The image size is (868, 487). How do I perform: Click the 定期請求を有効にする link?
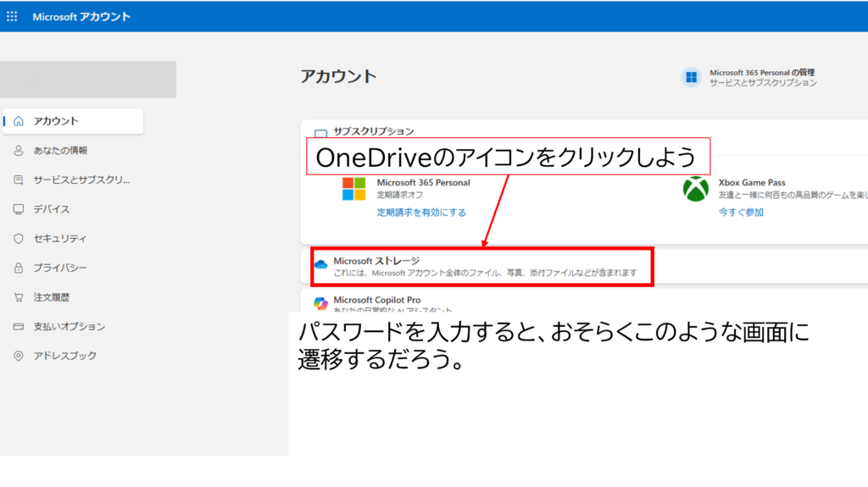421,213
